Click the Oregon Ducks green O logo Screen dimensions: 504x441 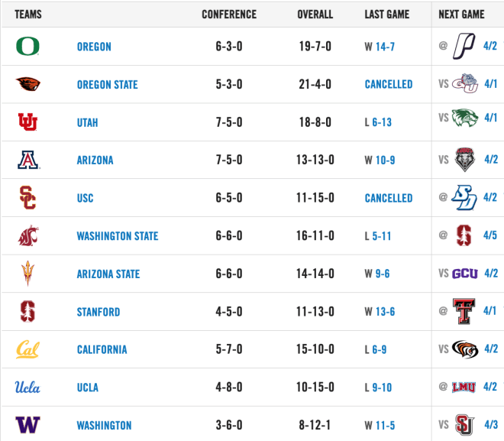coord(27,47)
